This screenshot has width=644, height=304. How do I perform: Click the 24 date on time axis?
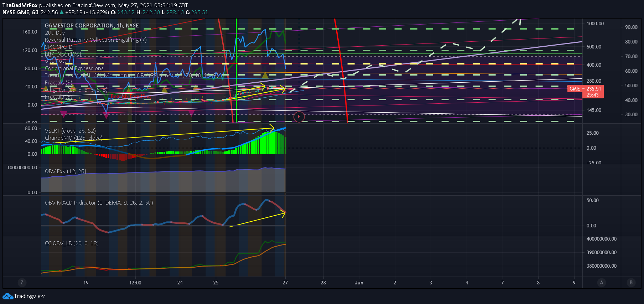tap(180, 283)
